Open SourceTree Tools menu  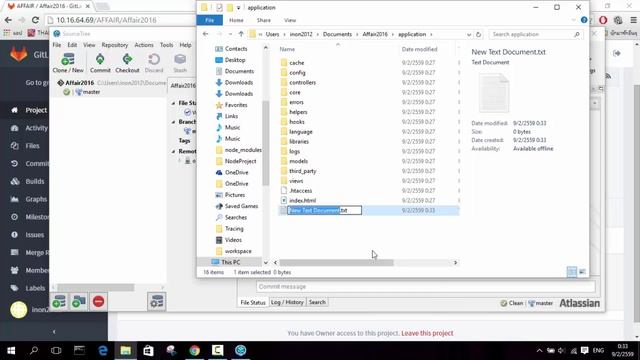pyautogui.click(x=166, y=45)
